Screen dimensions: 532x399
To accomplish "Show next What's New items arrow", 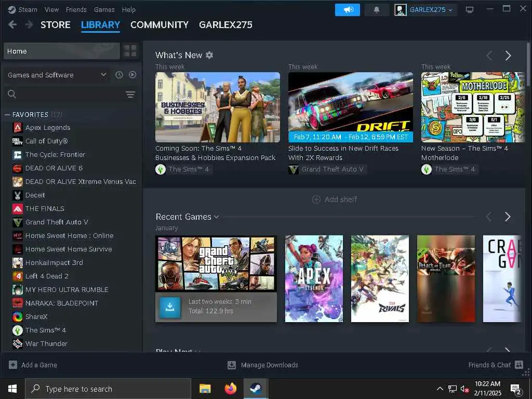I will 508,56.
